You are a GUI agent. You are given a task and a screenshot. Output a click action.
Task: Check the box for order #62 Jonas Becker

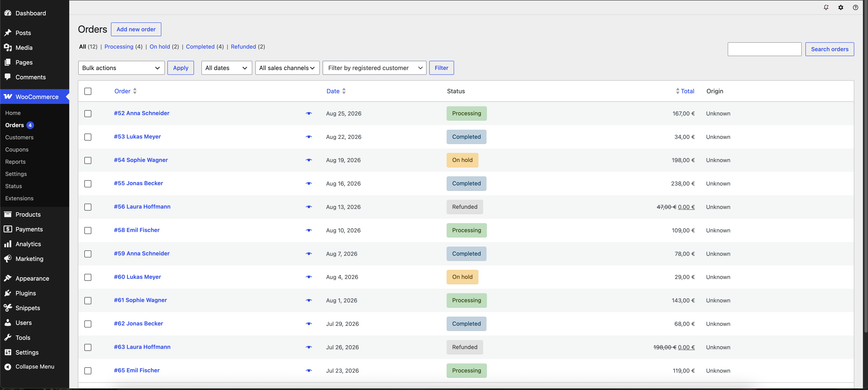[88, 324]
